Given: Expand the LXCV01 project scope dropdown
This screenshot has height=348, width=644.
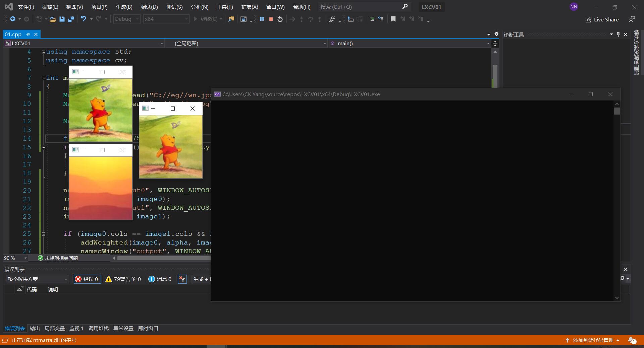Looking at the screenshot, I should point(162,44).
